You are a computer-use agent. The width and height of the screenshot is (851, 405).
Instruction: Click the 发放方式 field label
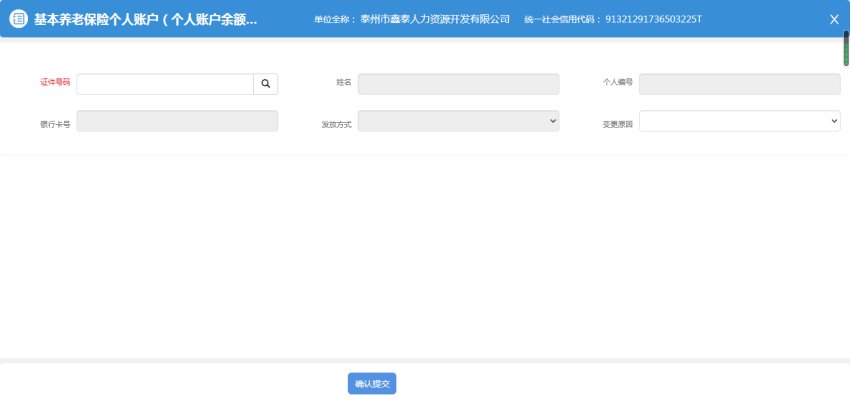(336, 125)
